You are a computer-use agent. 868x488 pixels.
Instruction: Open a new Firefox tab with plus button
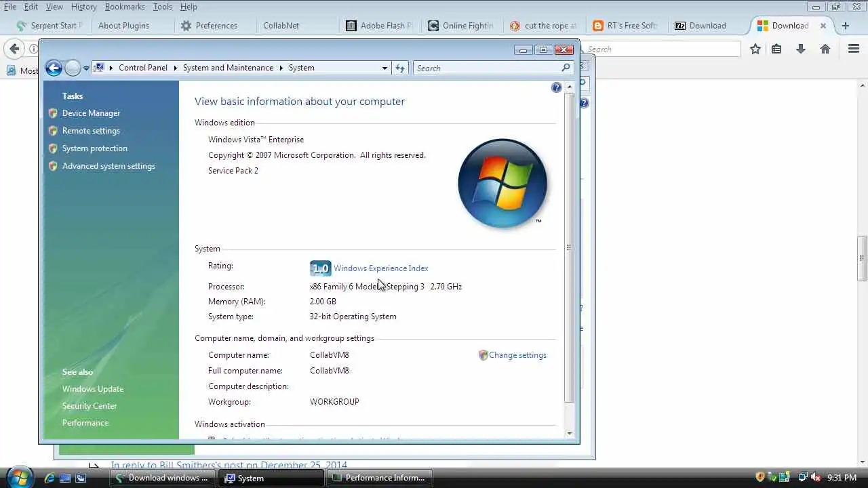(x=845, y=26)
